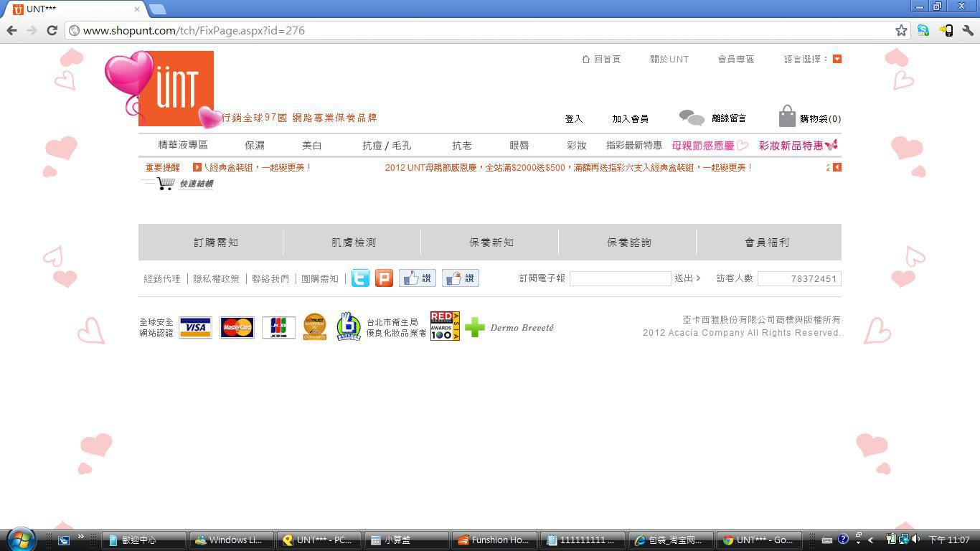
Task: Open the 聯絡我們 footer link
Action: point(270,278)
